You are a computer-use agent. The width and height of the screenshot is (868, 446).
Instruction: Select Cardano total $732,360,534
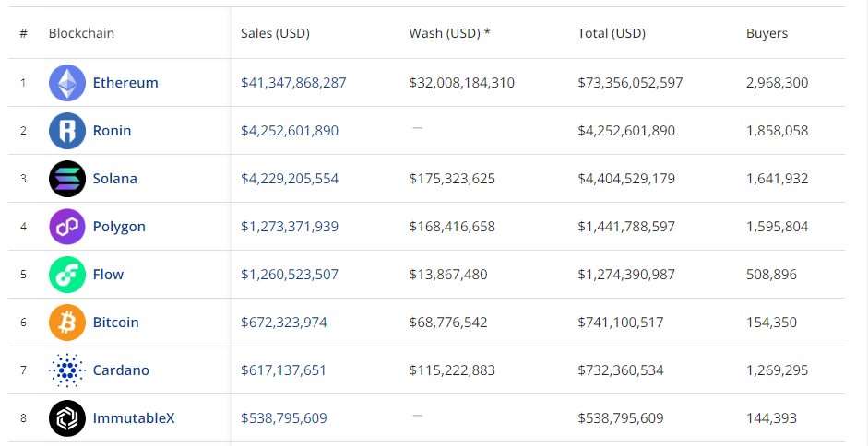coord(621,370)
